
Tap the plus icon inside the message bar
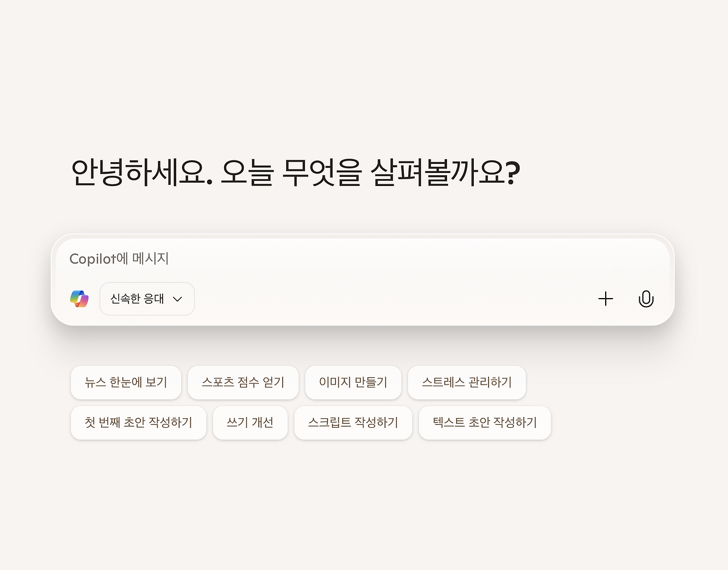[x=606, y=299]
